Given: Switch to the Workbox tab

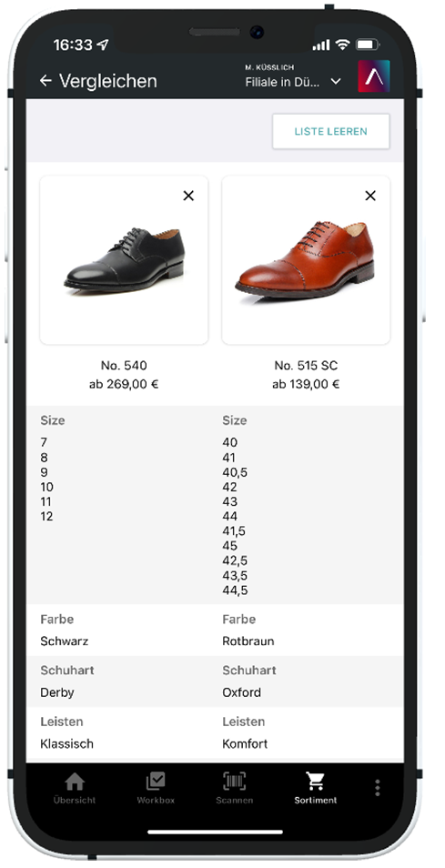Looking at the screenshot, I should [156, 788].
